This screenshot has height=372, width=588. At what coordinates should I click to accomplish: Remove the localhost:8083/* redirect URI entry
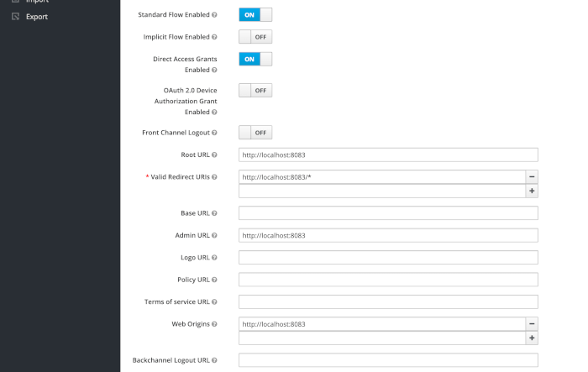532,177
